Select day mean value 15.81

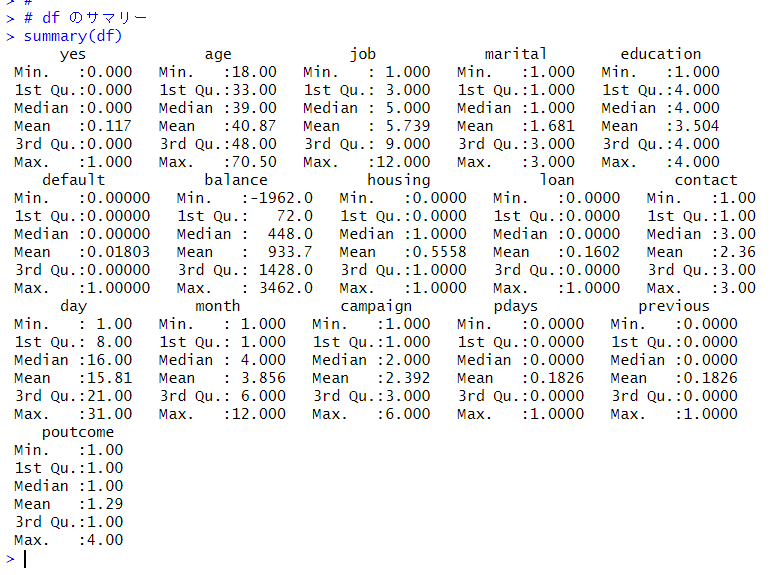pyautogui.click(x=109, y=378)
